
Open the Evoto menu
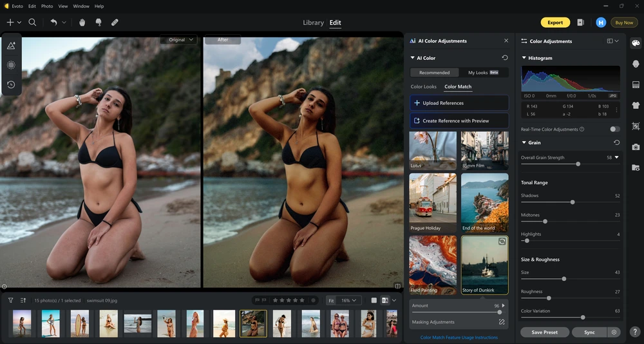pos(17,6)
